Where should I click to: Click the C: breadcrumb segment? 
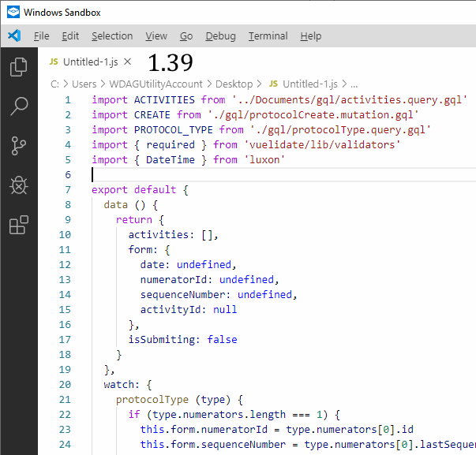[54, 84]
